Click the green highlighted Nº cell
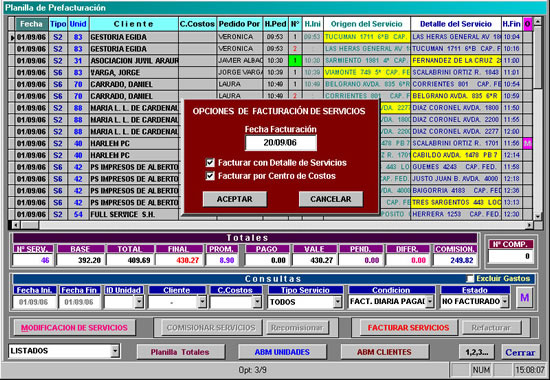The height and width of the screenshot is (380, 550). [x=295, y=61]
